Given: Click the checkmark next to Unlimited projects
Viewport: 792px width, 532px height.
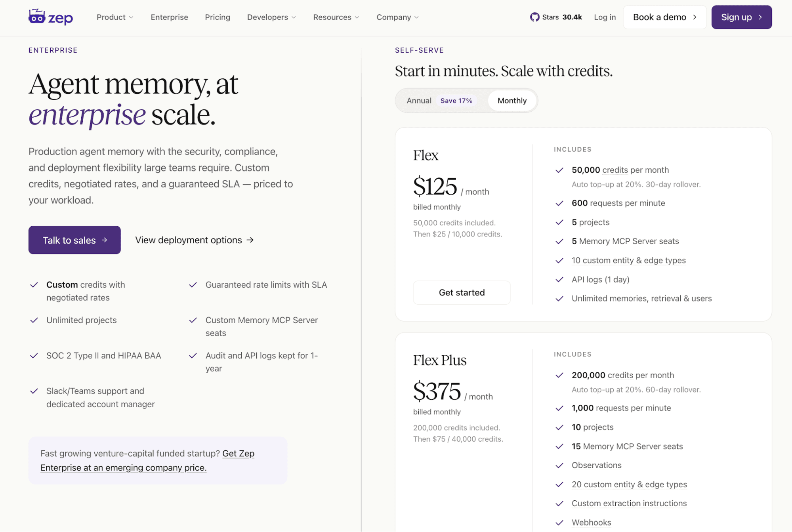Looking at the screenshot, I should (x=34, y=320).
